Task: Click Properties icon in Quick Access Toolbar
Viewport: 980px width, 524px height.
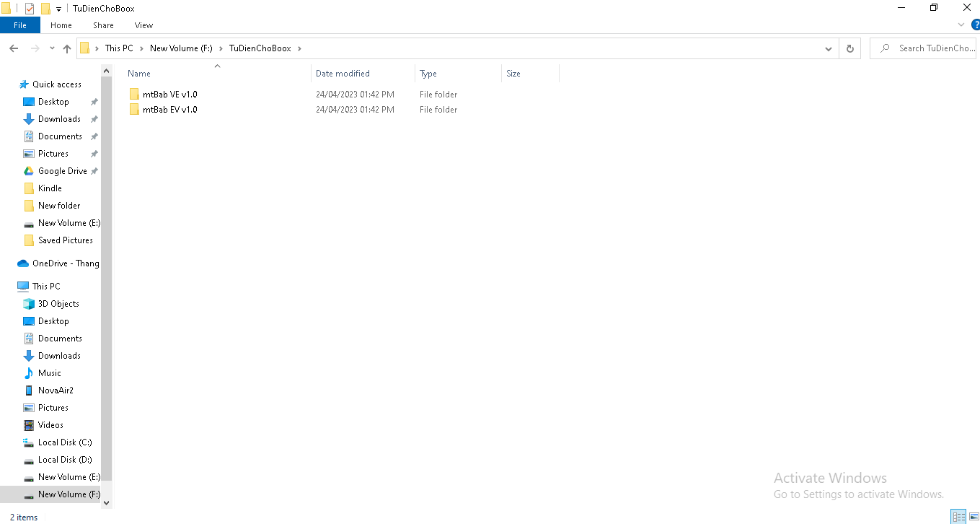Action: (30, 9)
